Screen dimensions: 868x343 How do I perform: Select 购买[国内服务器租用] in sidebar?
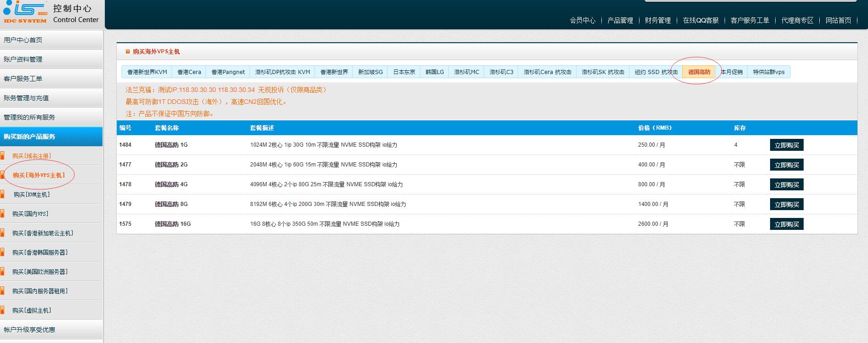[x=40, y=291]
